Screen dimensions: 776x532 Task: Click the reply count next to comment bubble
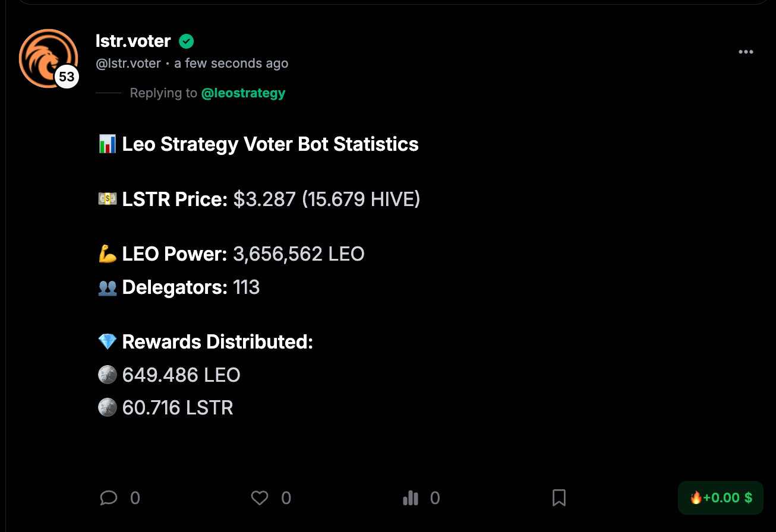135,498
